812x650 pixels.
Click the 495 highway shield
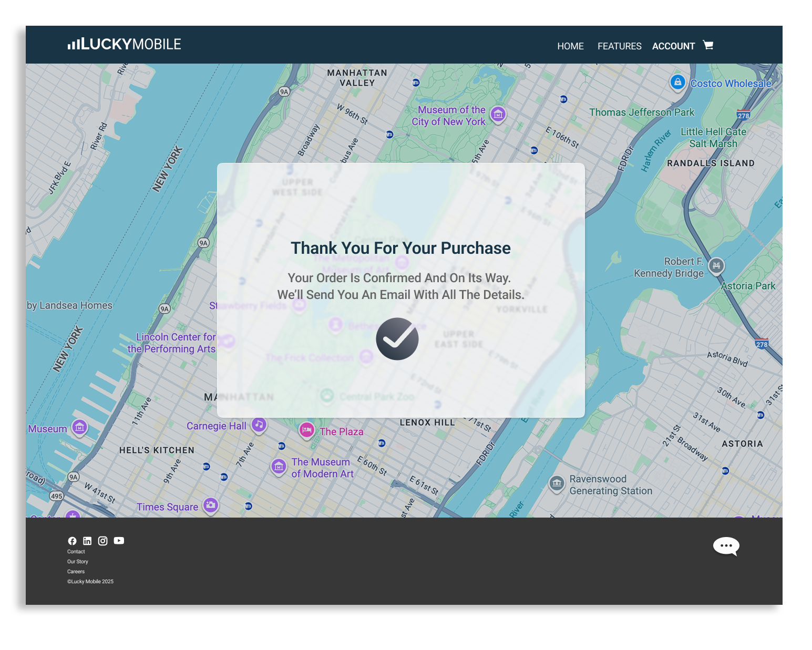(x=56, y=496)
